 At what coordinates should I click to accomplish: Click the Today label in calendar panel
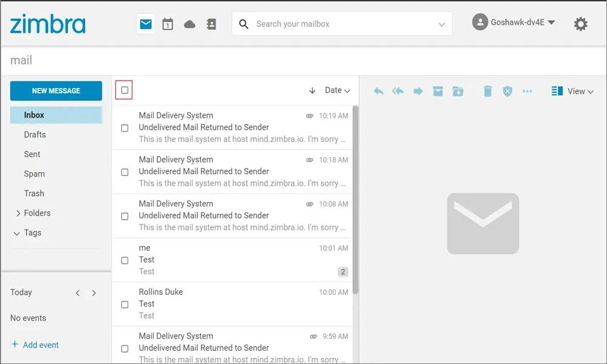21,292
